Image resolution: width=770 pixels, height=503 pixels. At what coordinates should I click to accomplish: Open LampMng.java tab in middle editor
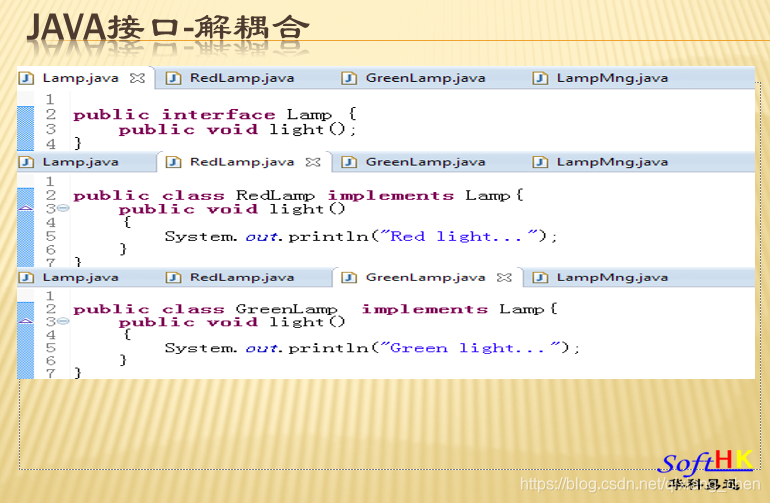612,162
